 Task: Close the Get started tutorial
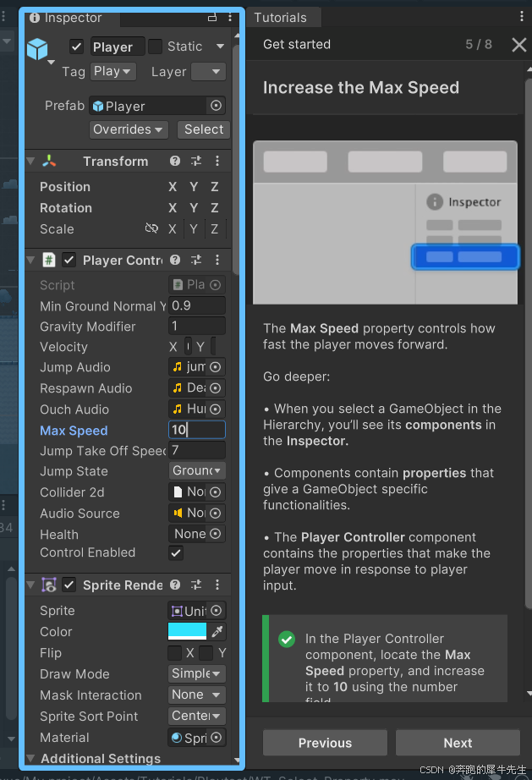point(519,45)
